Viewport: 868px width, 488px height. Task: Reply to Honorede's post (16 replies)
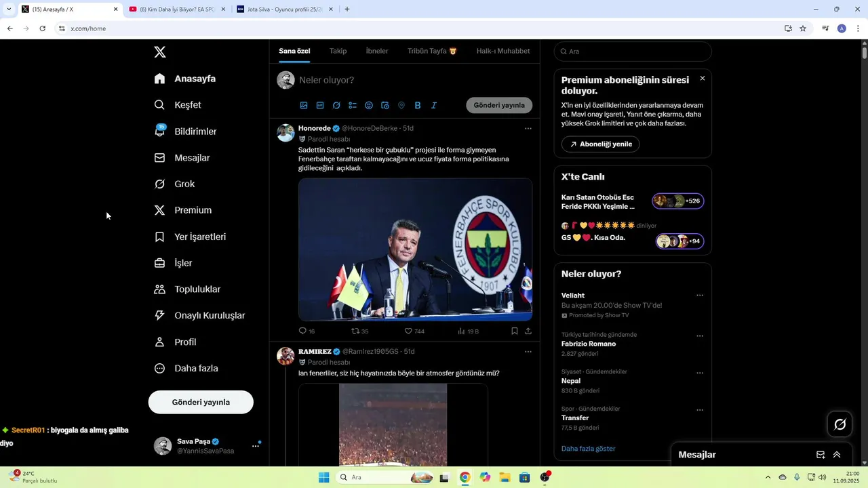point(307,331)
